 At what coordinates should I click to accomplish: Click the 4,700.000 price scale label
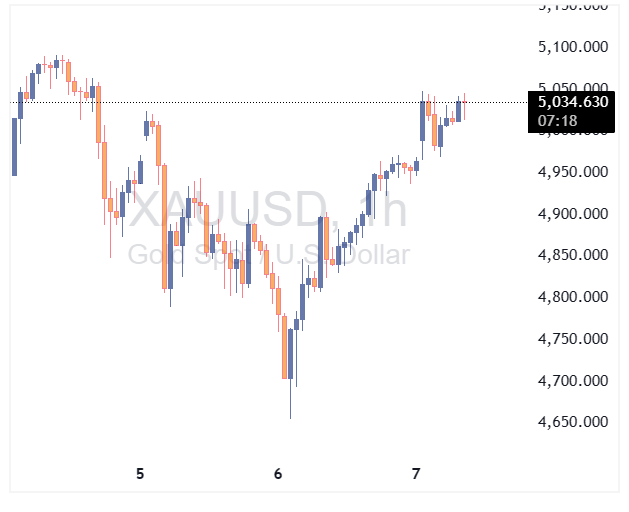click(x=572, y=381)
